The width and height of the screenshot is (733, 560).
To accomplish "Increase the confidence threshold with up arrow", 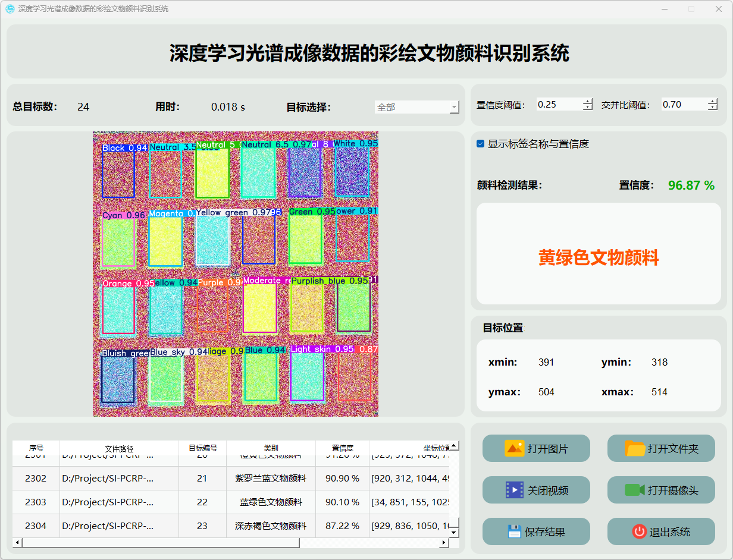I will (588, 101).
